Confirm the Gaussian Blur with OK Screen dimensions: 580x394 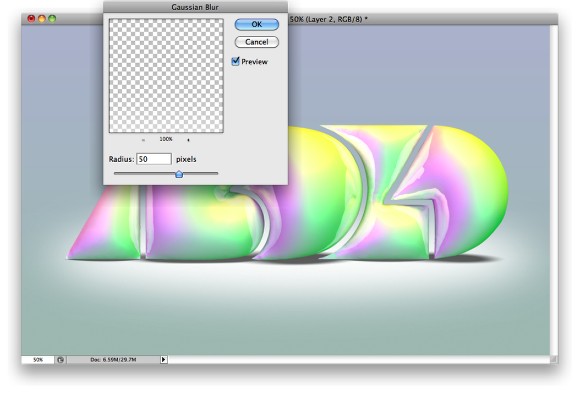click(x=256, y=24)
